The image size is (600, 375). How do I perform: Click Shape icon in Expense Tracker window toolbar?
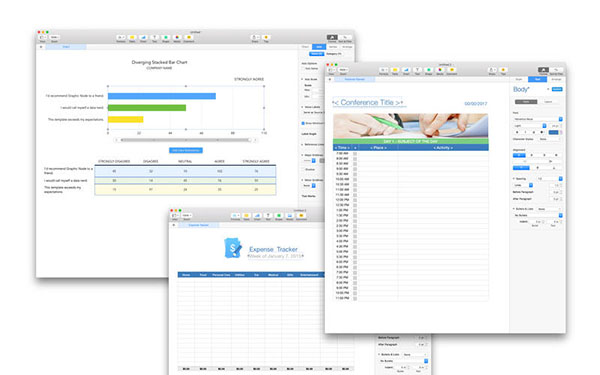click(279, 216)
